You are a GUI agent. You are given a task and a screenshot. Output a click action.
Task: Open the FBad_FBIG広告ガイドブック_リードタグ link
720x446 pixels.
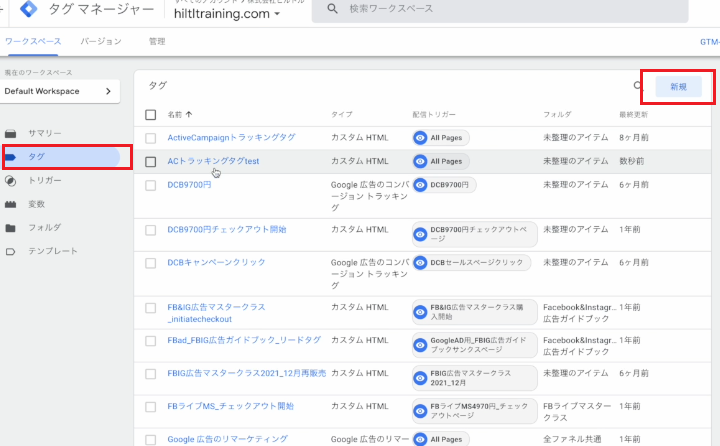click(x=244, y=340)
